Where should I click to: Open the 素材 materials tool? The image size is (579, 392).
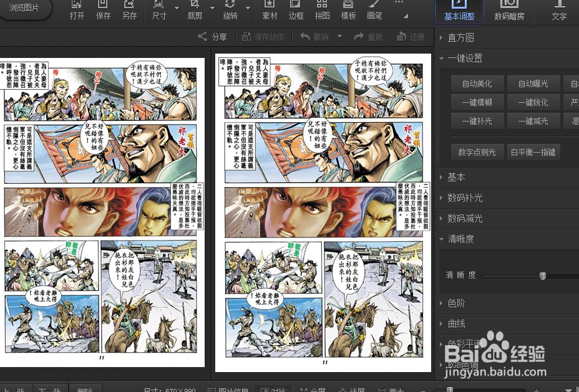pyautogui.click(x=270, y=11)
